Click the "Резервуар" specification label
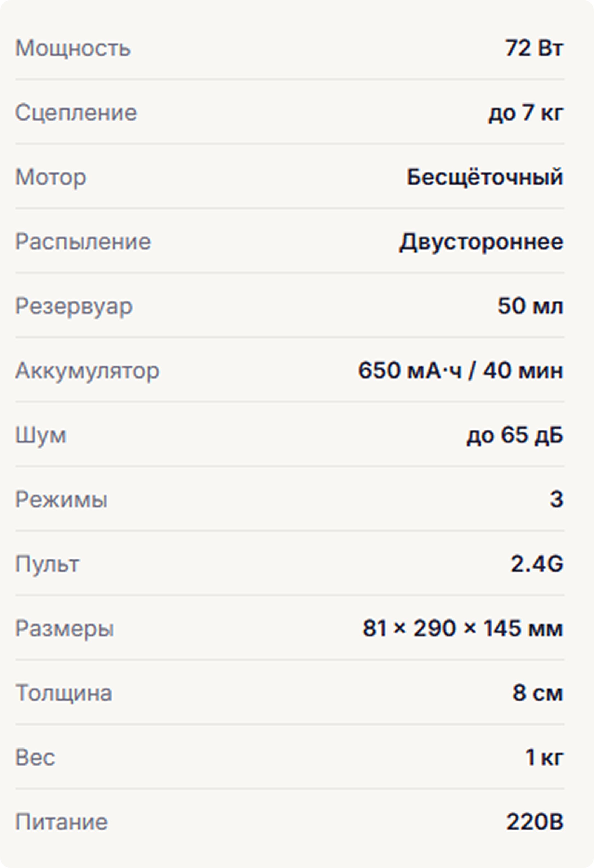This screenshot has width=594, height=868. (74, 306)
